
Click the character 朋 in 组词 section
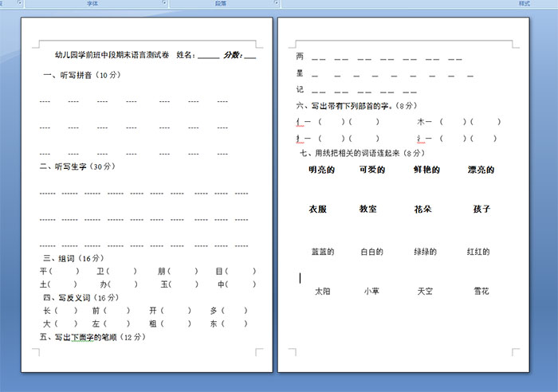[x=162, y=271]
